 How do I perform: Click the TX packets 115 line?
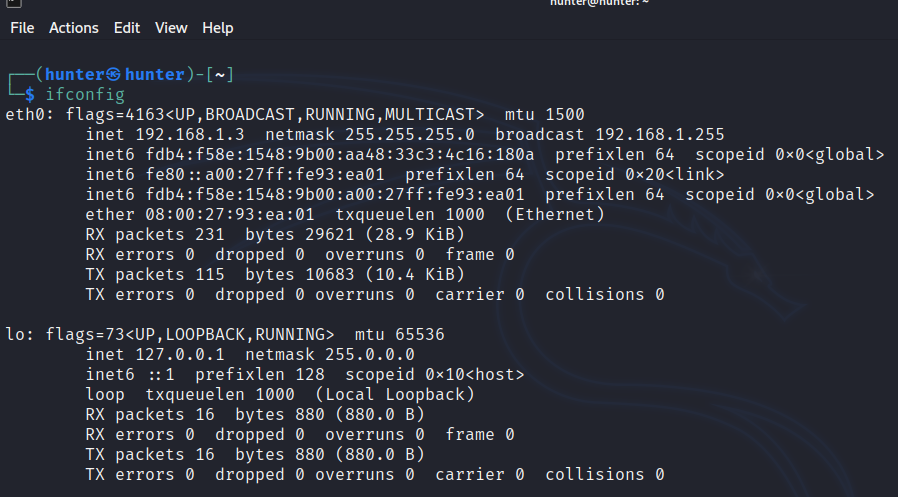pyautogui.click(x=275, y=275)
